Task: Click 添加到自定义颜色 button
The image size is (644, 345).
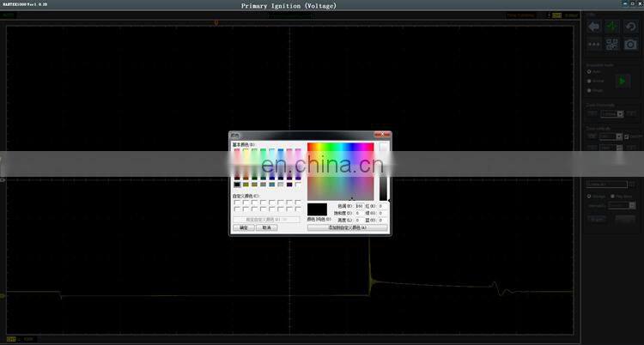Action: [x=347, y=228]
